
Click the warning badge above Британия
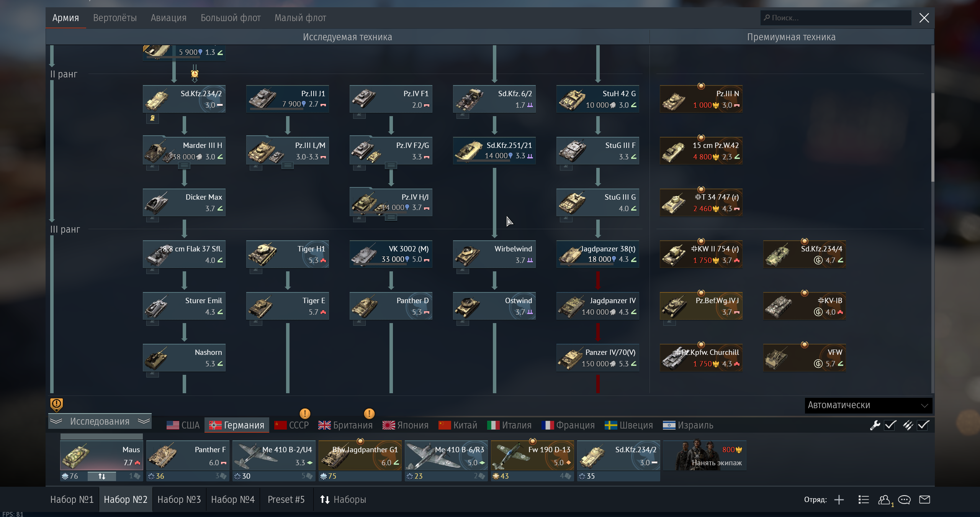pyautogui.click(x=369, y=414)
